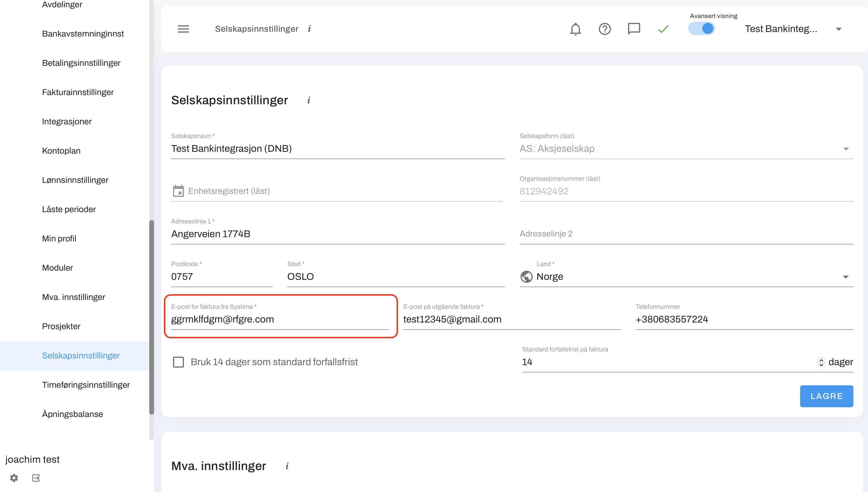Check Bruk 14 dager som standard forfallsfrist
This screenshot has width=868, height=492.
coord(178,362)
